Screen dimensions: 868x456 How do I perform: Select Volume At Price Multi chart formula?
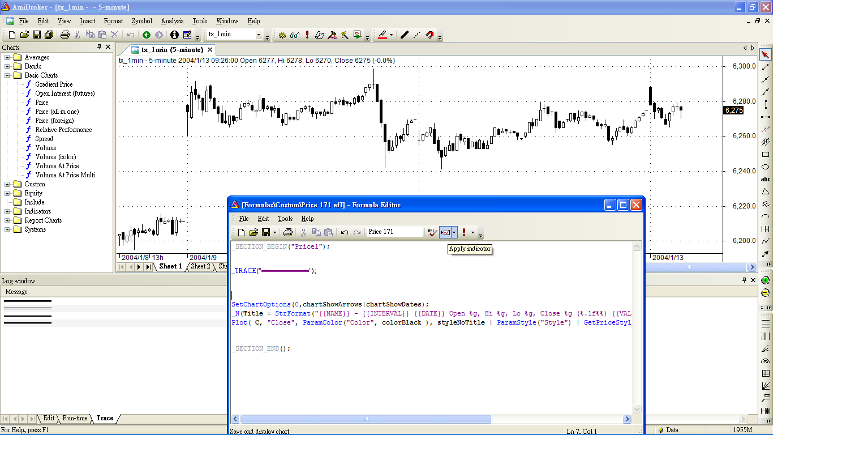[65, 175]
